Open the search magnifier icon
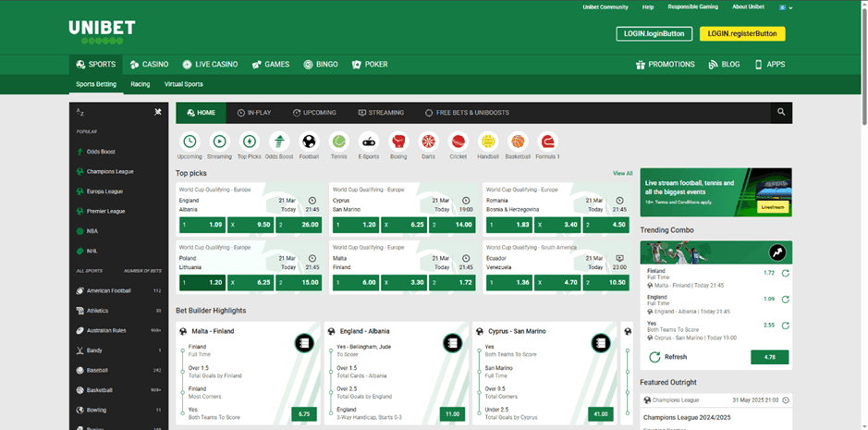 click(x=781, y=112)
